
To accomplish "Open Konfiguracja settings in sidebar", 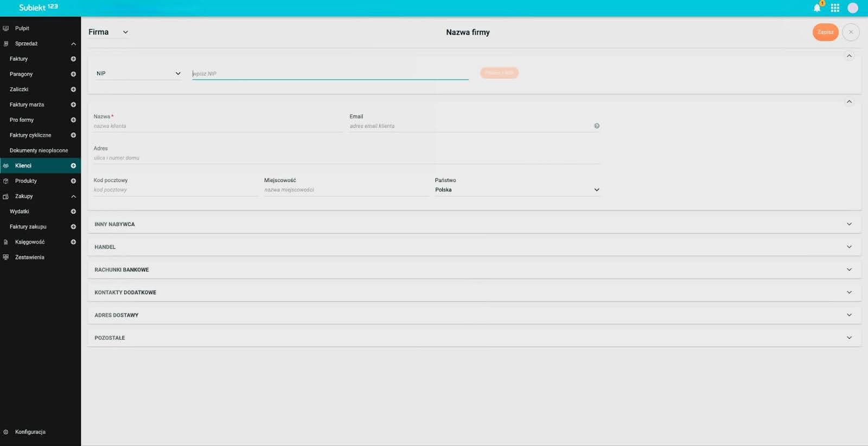I will (30, 432).
